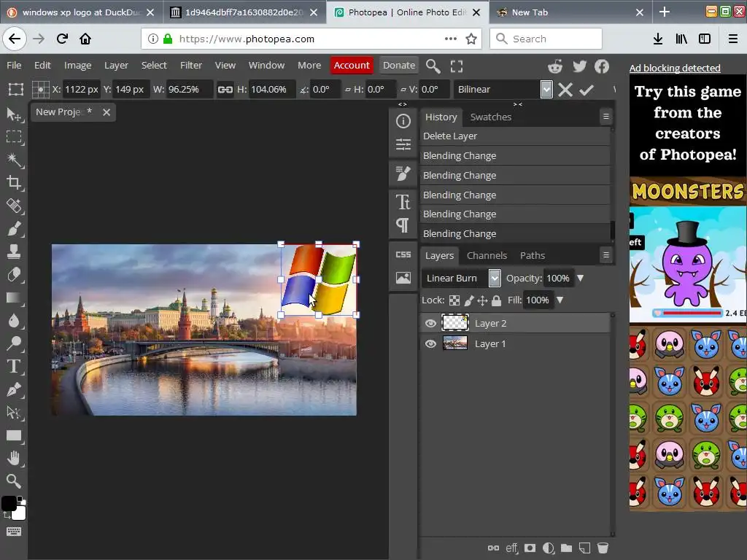Confirm the transform with the checkmark
The width and height of the screenshot is (747, 560).
pyautogui.click(x=587, y=90)
